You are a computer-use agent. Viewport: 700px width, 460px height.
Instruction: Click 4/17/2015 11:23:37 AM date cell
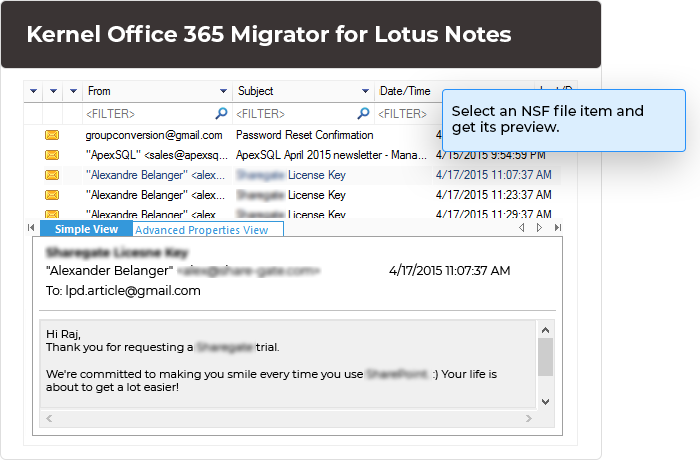494,195
